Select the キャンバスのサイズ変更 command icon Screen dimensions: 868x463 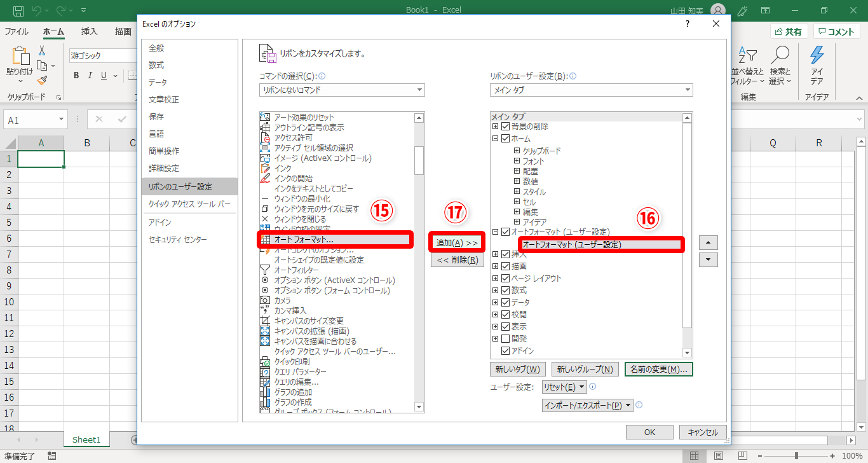(266, 321)
